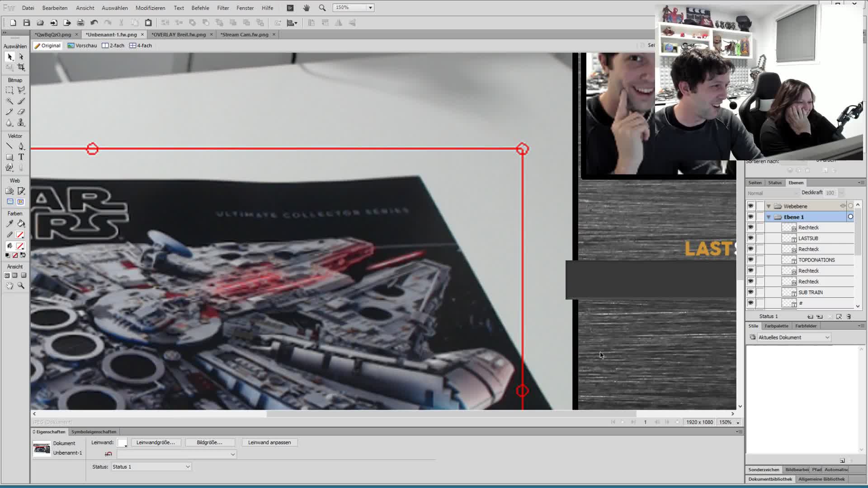This screenshot has width=868, height=488.
Task: Click the Undo arrow in toolbar
Action: [94, 23]
